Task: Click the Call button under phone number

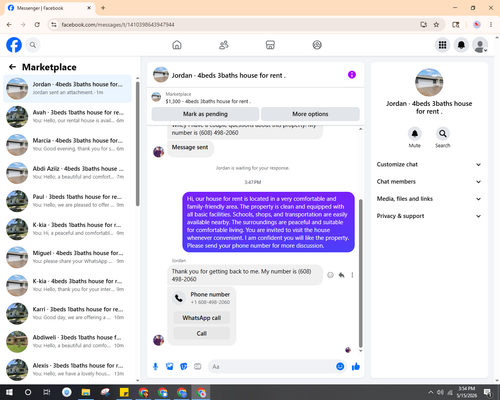Action: [202, 333]
